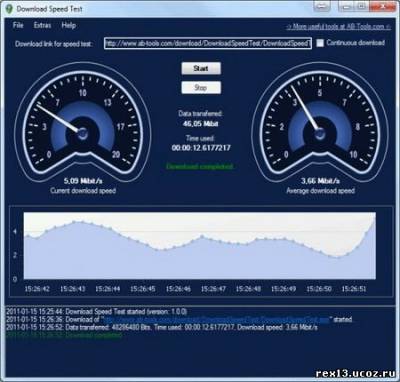Follow the More useful tools at AB-Tools.com link
This screenshot has width=400, height=382.
(339, 27)
